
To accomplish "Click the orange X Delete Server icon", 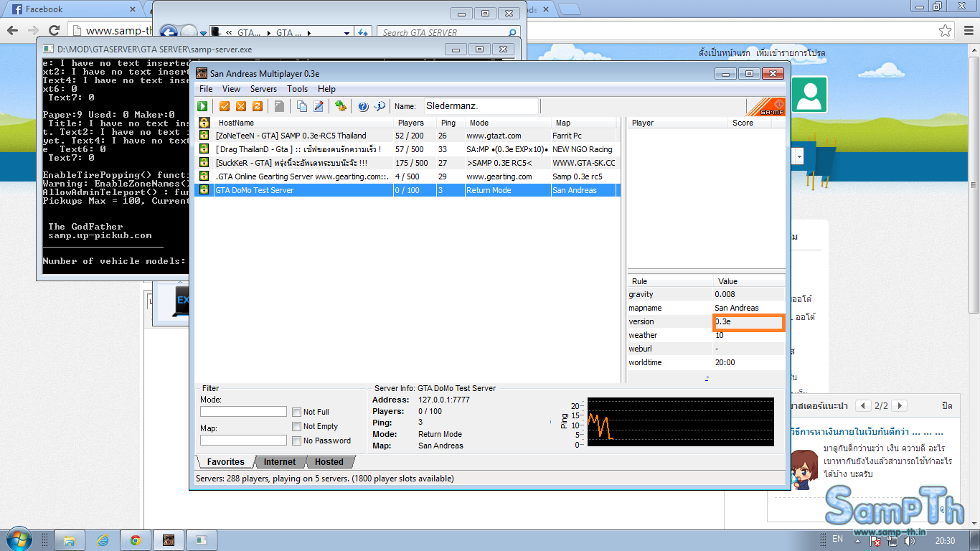I will pyautogui.click(x=240, y=106).
